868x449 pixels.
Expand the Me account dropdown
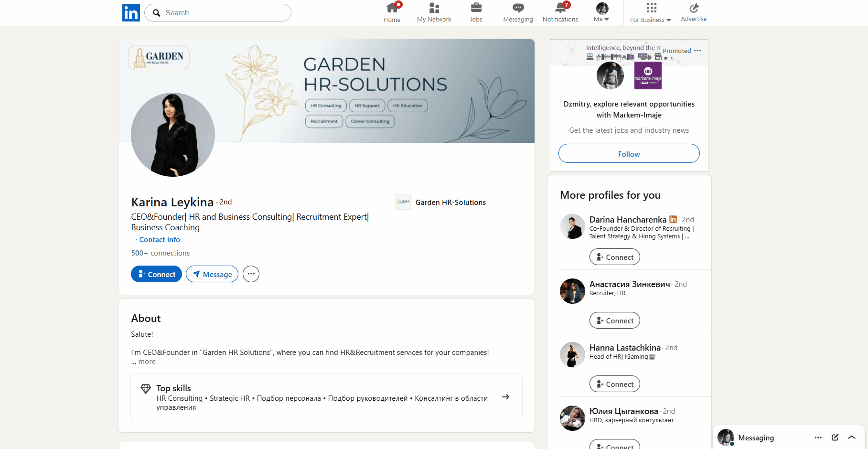click(x=601, y=13)
